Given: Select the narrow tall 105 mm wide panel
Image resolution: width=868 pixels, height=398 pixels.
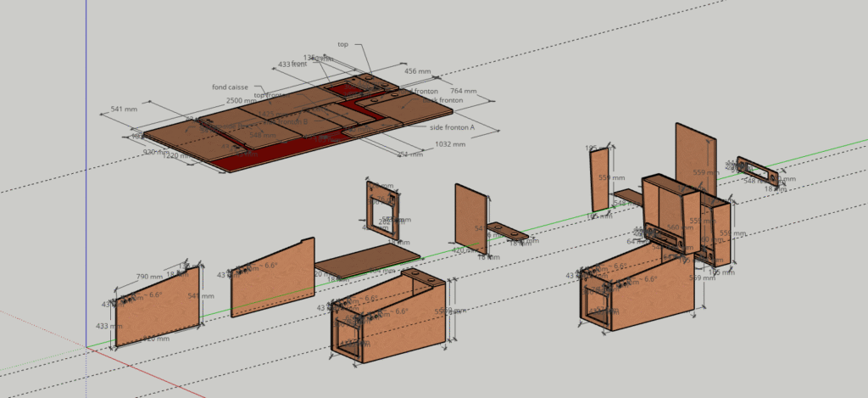Looking at the screenshot, I should pos(599,181).
